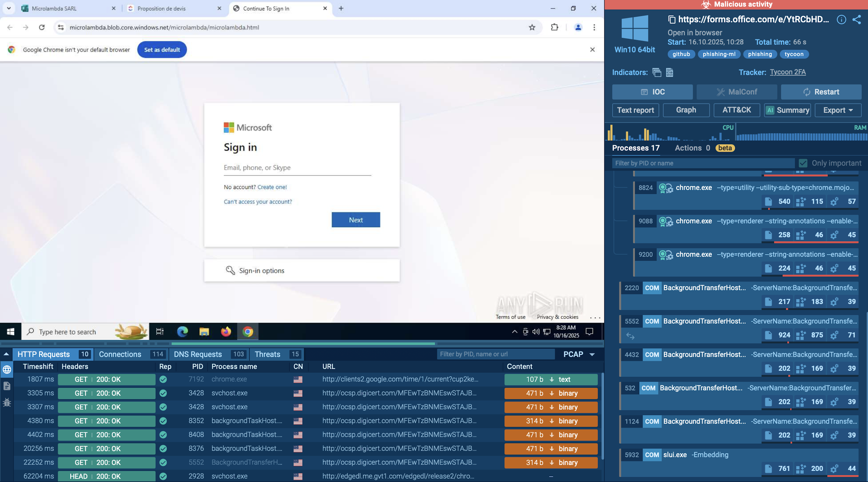Click the Restart button
Image resolution: width=868 pixels, height=482 pixels.
pos(821,92)
